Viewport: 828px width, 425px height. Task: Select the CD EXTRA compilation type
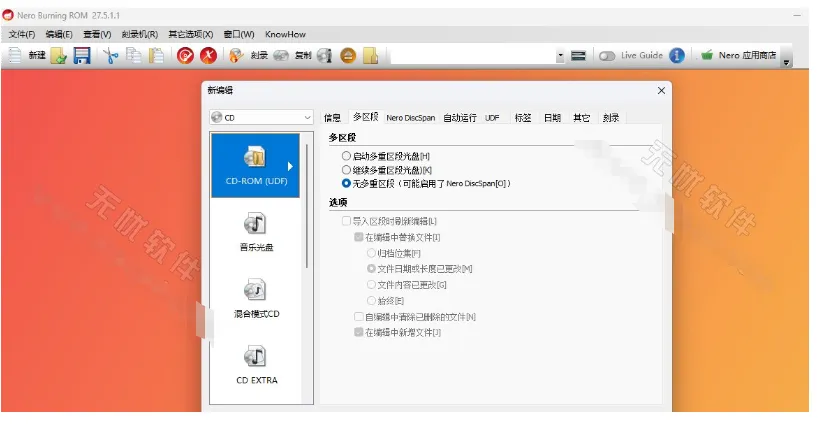pyautogui.click(x=256, y=365)
